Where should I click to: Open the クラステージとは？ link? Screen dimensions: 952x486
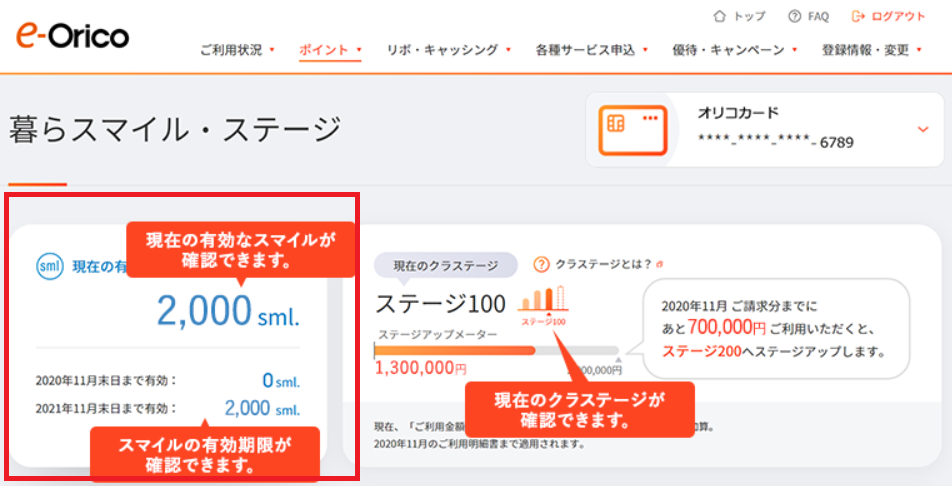(x=603, y=264)
